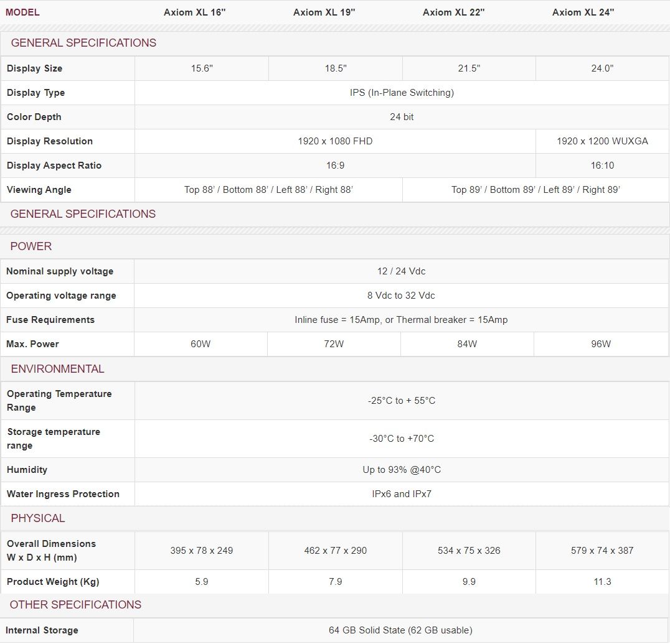Toggle the PHYSICAL section header

(x=38, y=518)
